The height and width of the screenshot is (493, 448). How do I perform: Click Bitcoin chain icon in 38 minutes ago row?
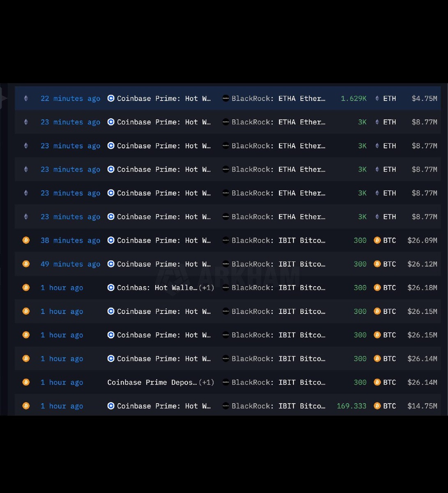[x=26, y=240]
